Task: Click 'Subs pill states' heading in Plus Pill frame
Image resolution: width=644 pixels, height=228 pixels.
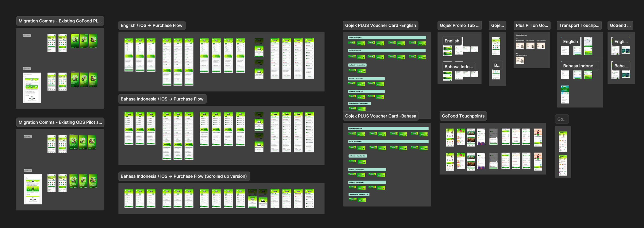Action: point(521,35)
